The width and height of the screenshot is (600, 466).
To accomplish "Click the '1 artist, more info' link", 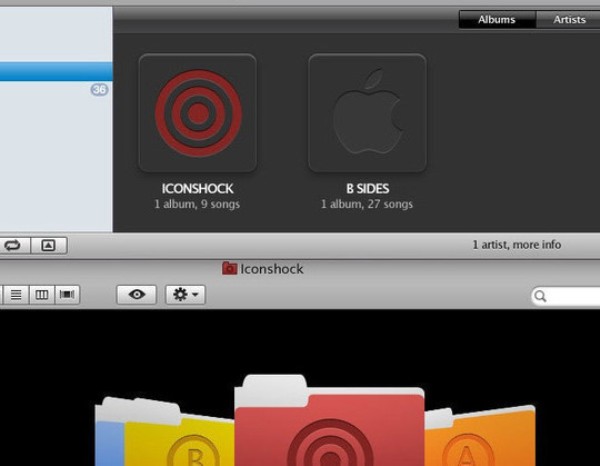I will click(516, 245).
